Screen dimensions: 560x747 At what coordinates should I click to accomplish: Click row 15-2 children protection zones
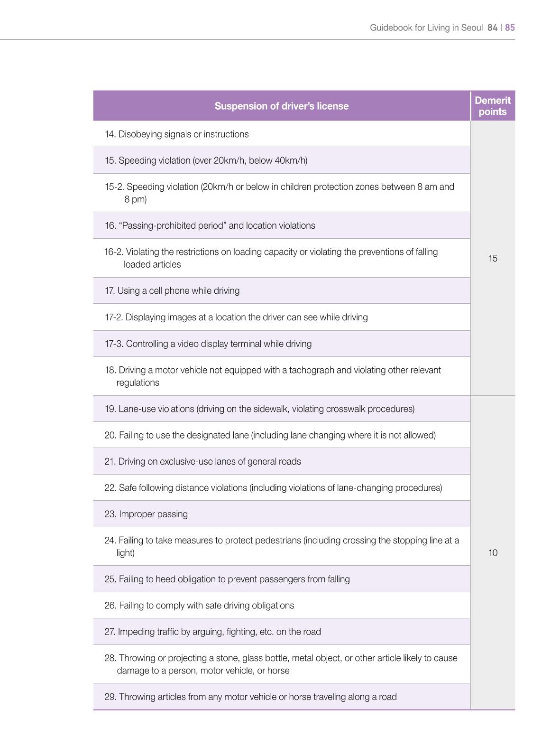[282, 193]
